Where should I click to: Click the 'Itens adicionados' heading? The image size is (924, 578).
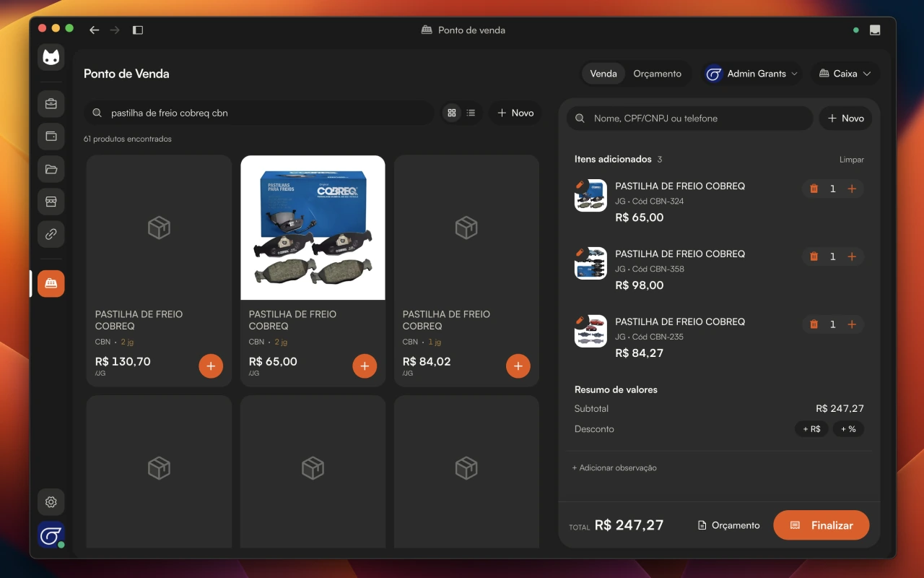[613, 159]
